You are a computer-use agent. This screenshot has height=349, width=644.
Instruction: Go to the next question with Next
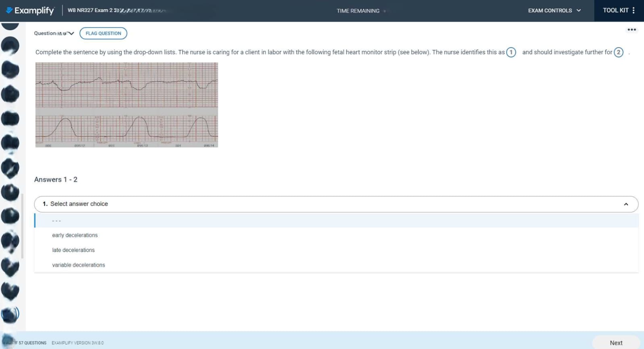coord(615,343)
